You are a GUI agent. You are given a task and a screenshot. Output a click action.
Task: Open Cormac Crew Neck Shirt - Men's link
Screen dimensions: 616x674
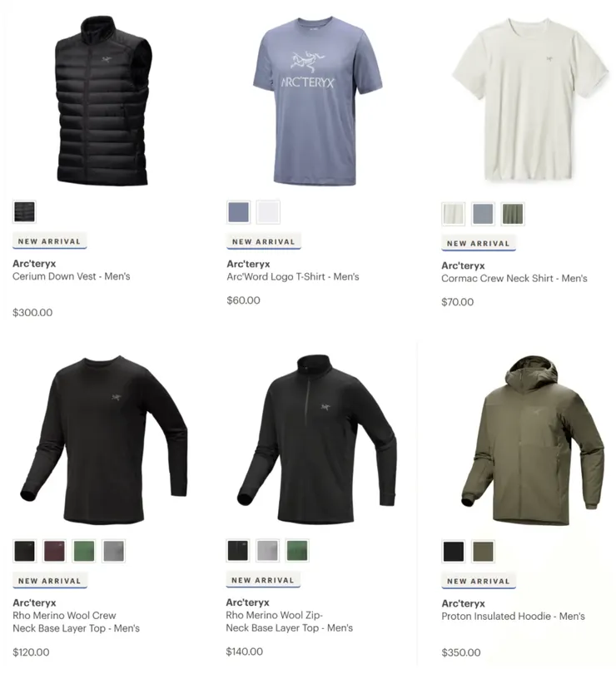click(x=514, y=279)
